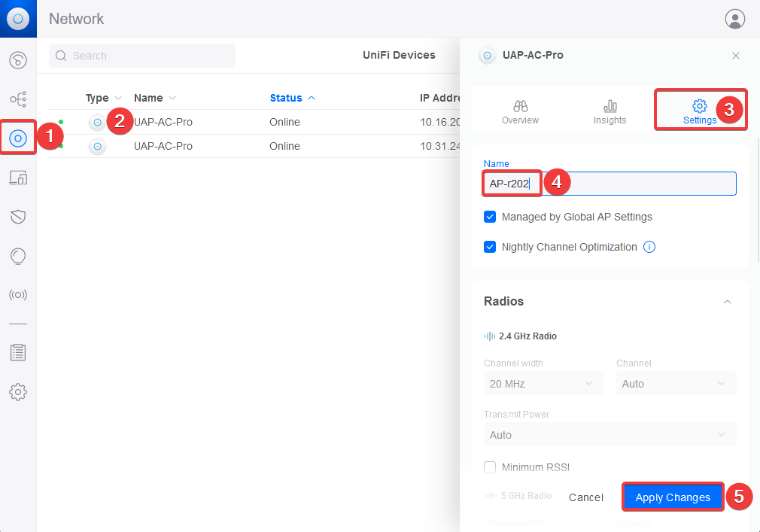
Task: Open the Channel Auto dropdown
Action: coord(676,384)
